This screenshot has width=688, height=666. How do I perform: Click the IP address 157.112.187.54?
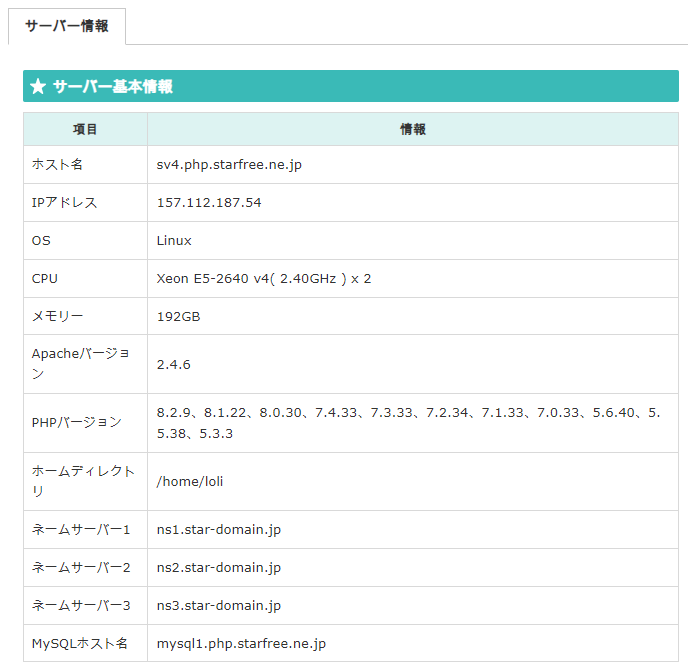click(x=209, y=203)
